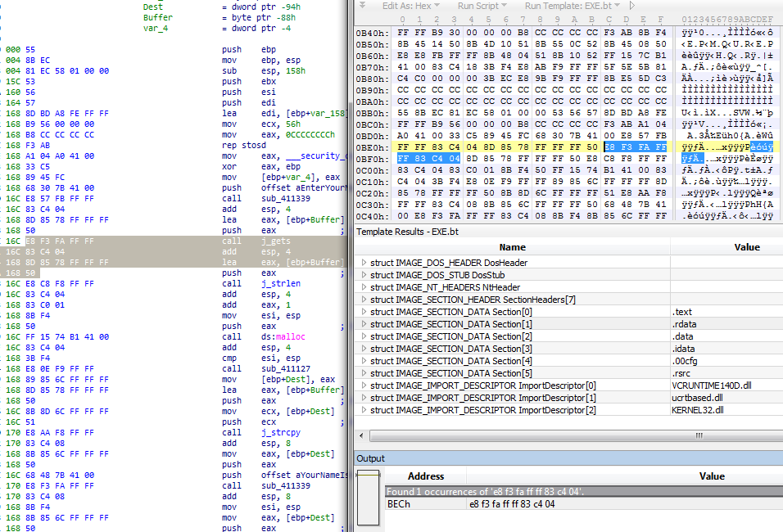This screenshot has height=532, width=783.
Task: Expand SectionHeaders[7] tree node
Action: 364,300
